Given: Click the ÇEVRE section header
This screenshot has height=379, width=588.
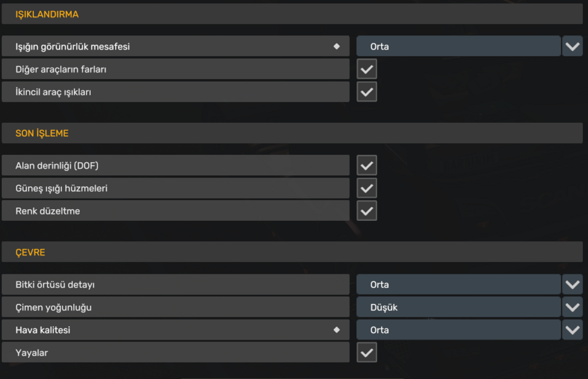Looking at the screenshot, I should (291, 252).
